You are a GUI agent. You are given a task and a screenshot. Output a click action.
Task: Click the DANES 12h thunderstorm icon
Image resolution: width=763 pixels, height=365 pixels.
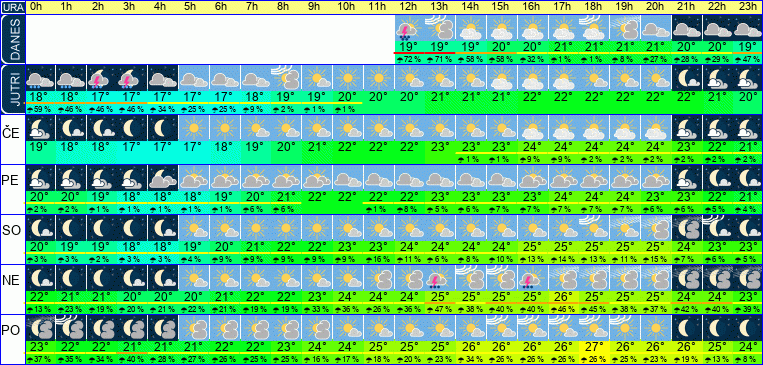pos(409,28)
